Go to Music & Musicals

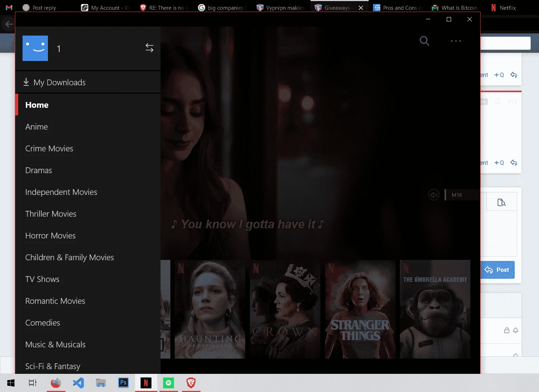(88, 344)
